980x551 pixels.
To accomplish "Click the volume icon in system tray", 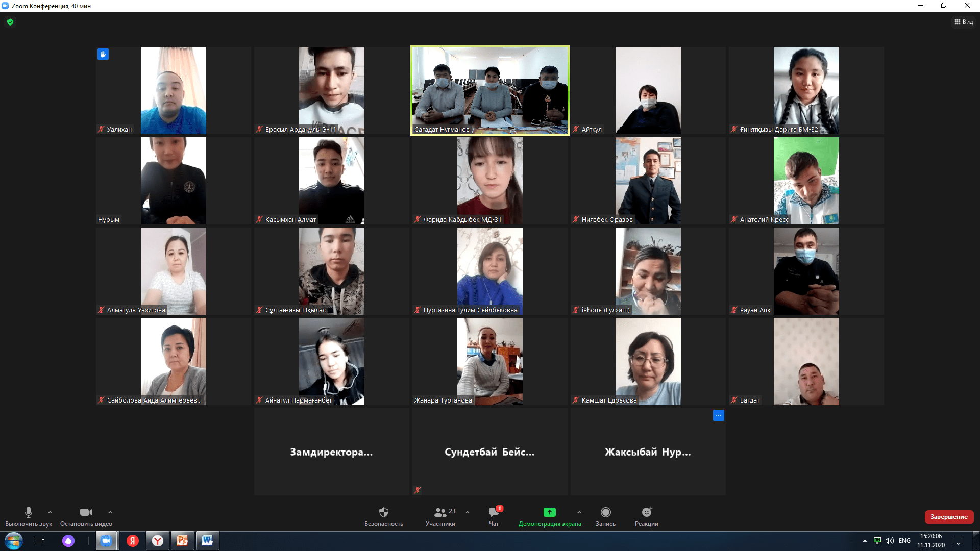I will pos(890,540).
